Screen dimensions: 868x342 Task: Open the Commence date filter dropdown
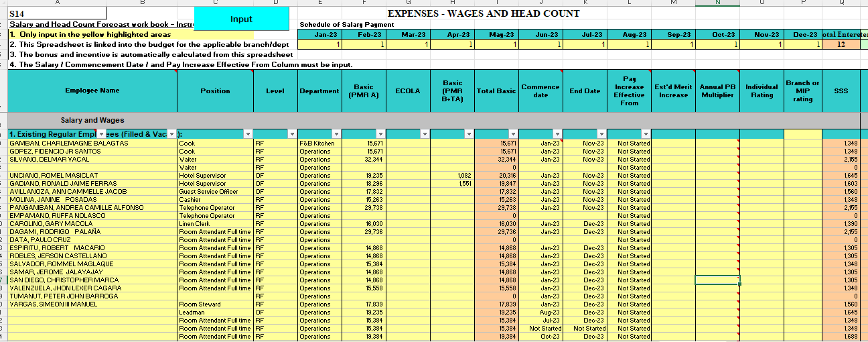(x=557, y=134)
